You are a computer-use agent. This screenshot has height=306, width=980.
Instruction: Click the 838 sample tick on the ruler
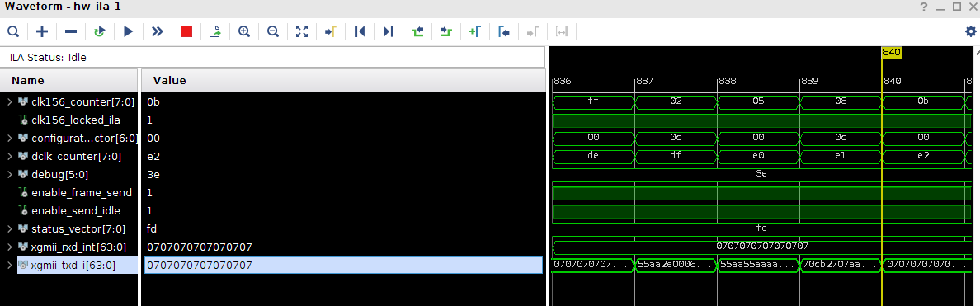(x=728, y=81)
